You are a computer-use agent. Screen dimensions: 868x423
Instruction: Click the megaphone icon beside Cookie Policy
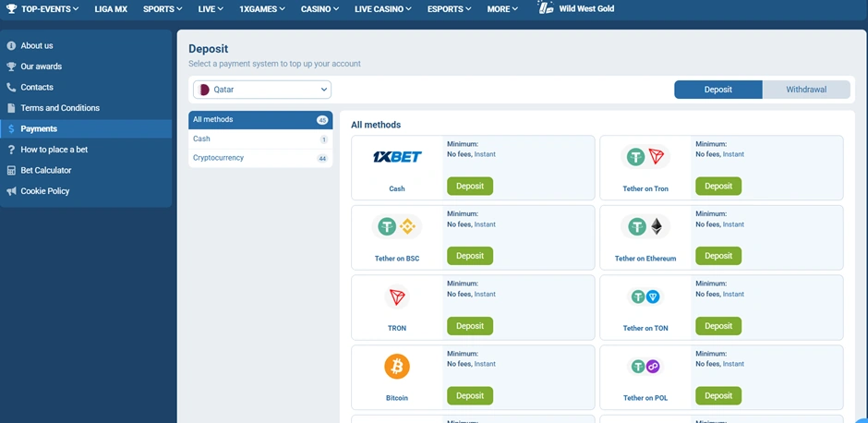[11, 191]
